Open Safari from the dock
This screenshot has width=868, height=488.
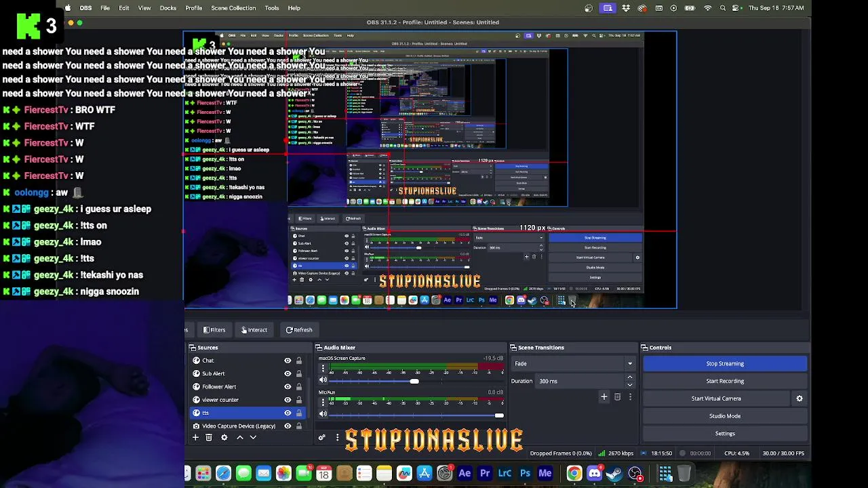223,474
